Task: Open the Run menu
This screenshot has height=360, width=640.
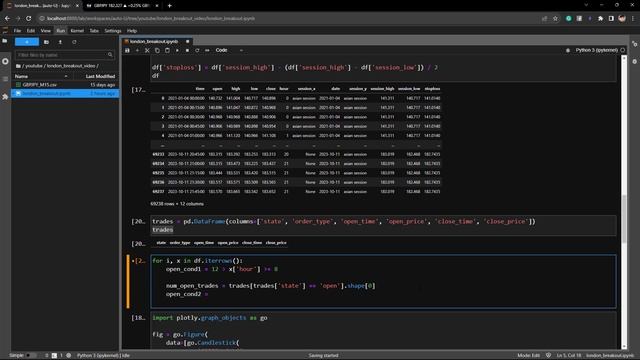Action: pyautogui.click(x=60, y=31)
